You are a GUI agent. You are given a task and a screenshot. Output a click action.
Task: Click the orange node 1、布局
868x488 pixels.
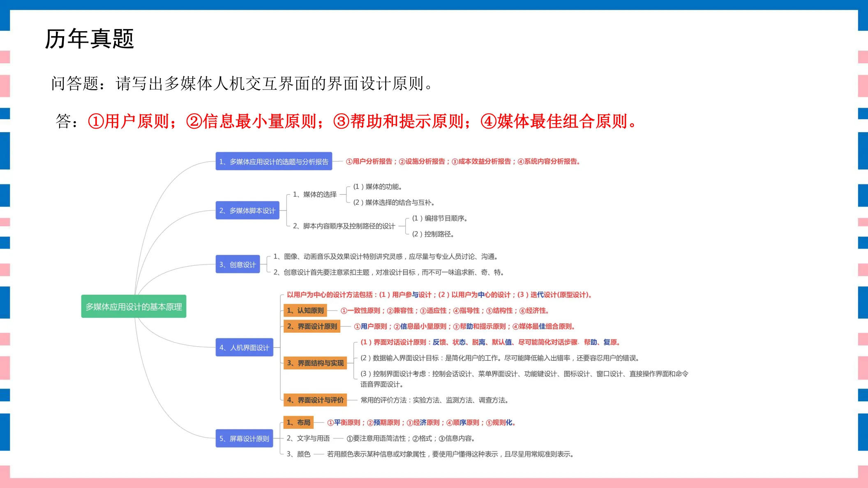tap(298, 422)
